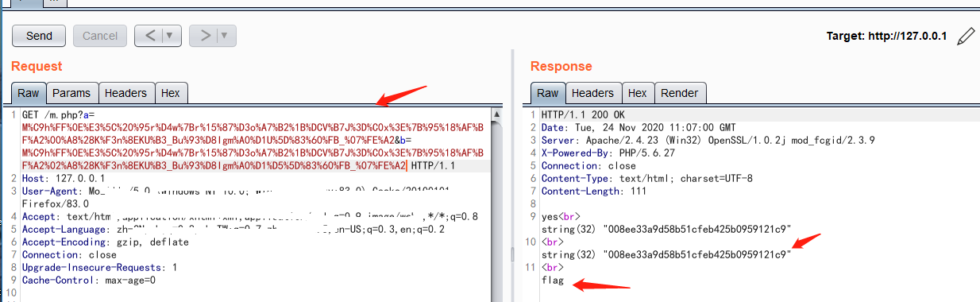Open the Response Hex tab
This screenshot has width=980, height=302.
coord(637,93)
